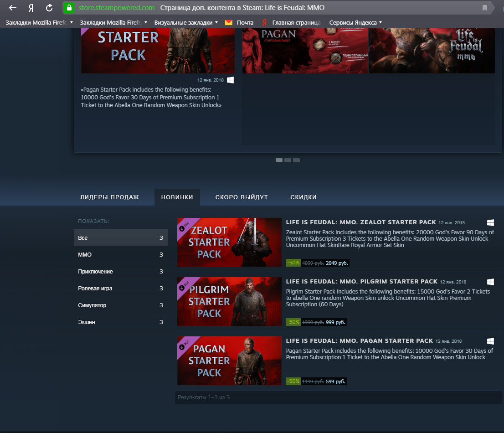Open Почта bookmark link
The height and width of the screenshot is (433, 504).
coord(245,22)
